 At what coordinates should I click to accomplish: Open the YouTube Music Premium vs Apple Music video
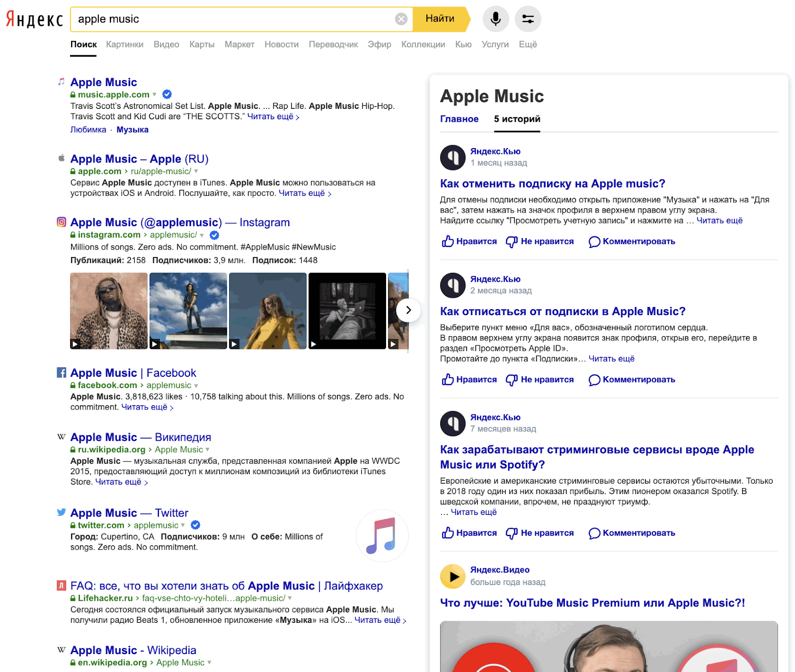point(593,603)
